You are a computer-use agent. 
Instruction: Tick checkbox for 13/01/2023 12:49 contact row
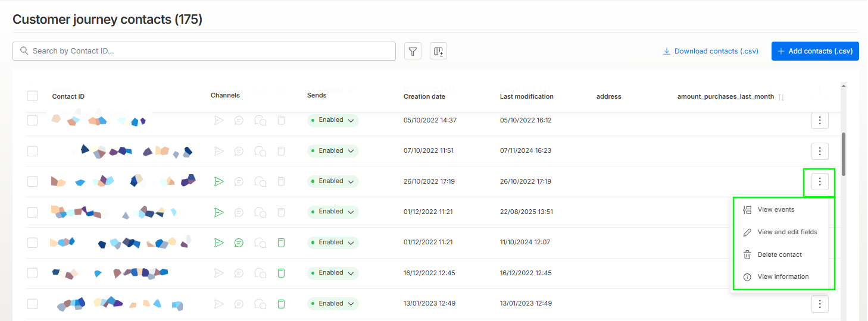(x=32, y=304)
